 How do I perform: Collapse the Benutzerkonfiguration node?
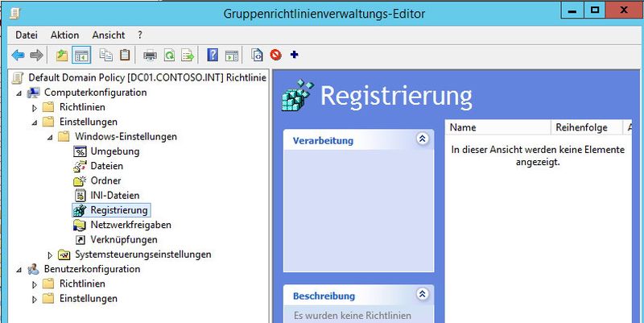[19, 271]
